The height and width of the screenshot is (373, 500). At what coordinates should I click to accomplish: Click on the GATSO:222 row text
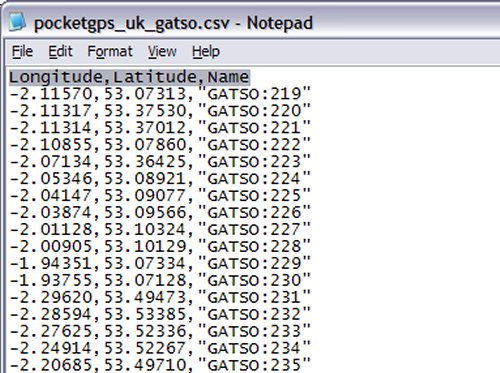160,145
